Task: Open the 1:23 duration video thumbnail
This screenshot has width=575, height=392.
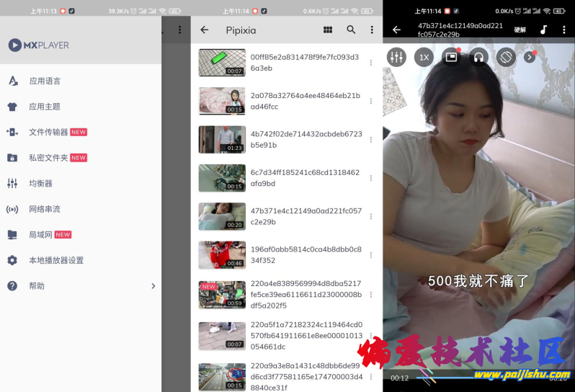Action: pyautogui.click(x=222, y=140)
